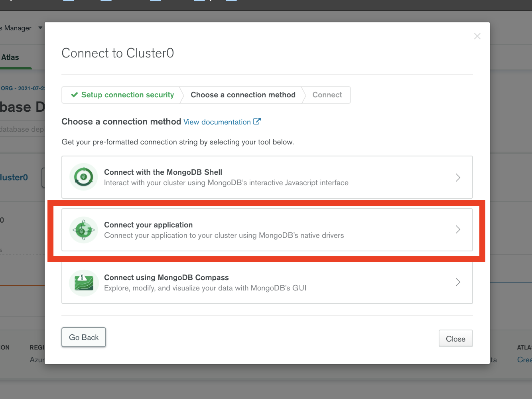Click the green checkmark on security step

(74, 95)
